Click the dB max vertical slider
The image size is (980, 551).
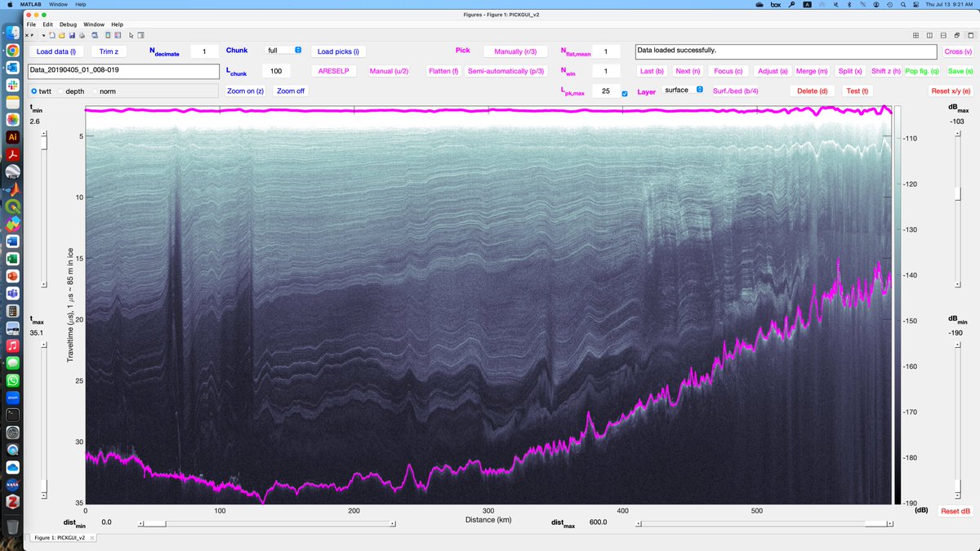coord(960,210)
